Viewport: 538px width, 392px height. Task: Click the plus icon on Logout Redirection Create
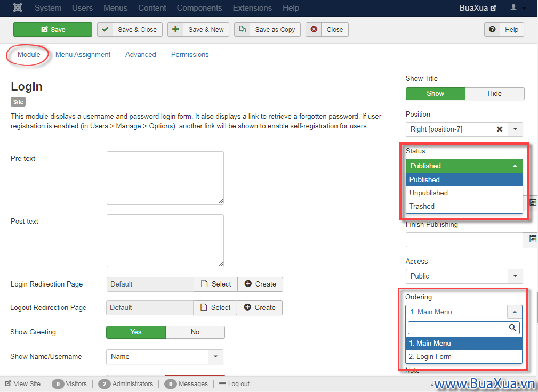pos(247,307)
